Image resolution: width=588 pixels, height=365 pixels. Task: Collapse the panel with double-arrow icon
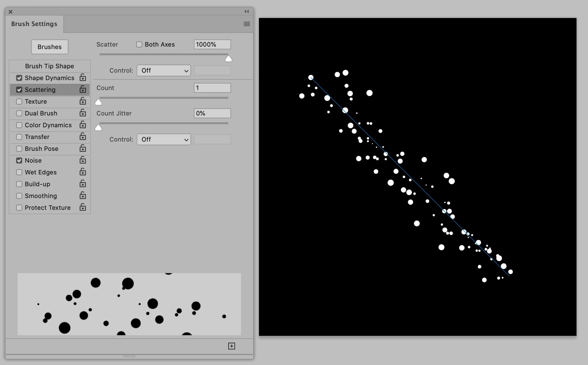pyautogui.click(x=247, y=11)
